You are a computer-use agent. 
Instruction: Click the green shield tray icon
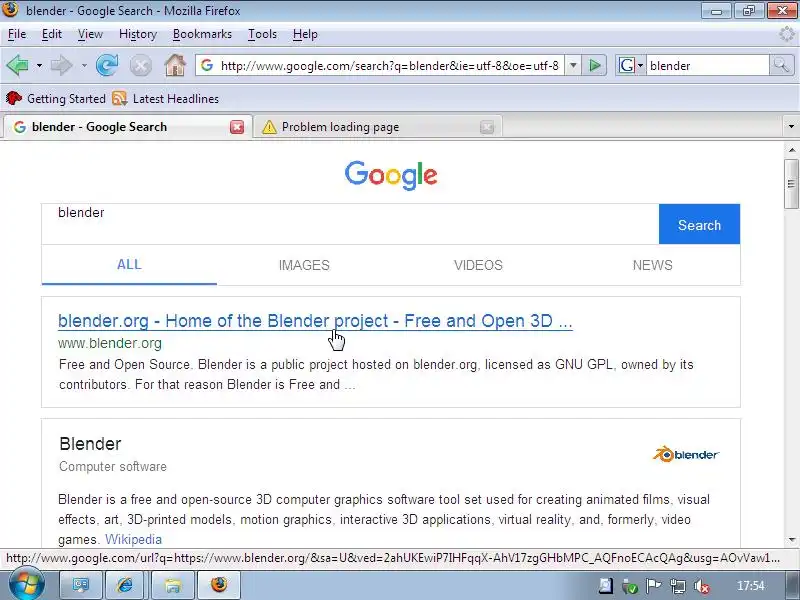point(630,587)
